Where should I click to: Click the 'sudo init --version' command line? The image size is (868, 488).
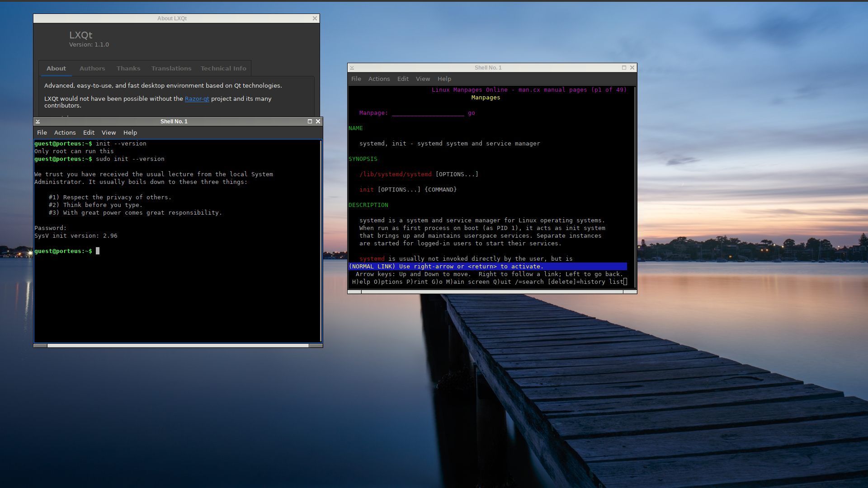coord(99,159)
